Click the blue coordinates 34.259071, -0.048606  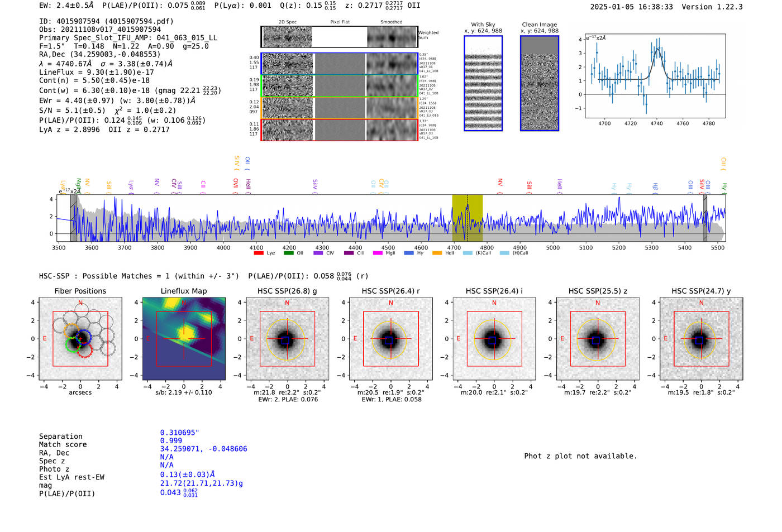204,449
